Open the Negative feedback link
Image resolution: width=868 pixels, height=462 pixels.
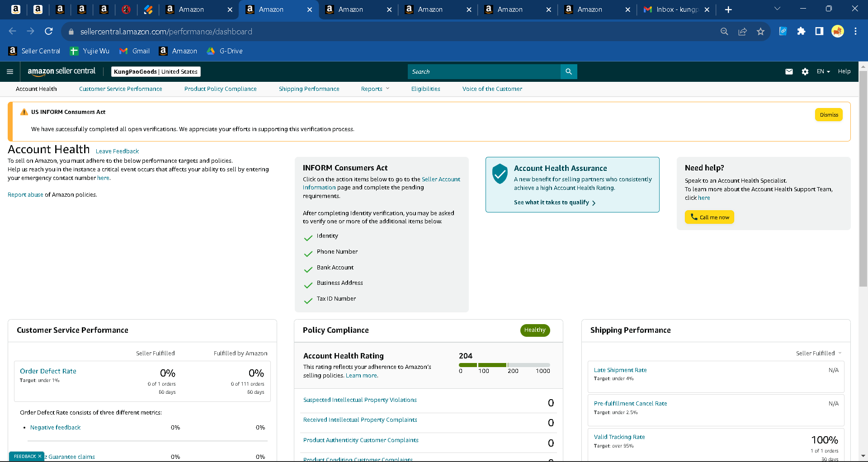(x=55, y=428)
